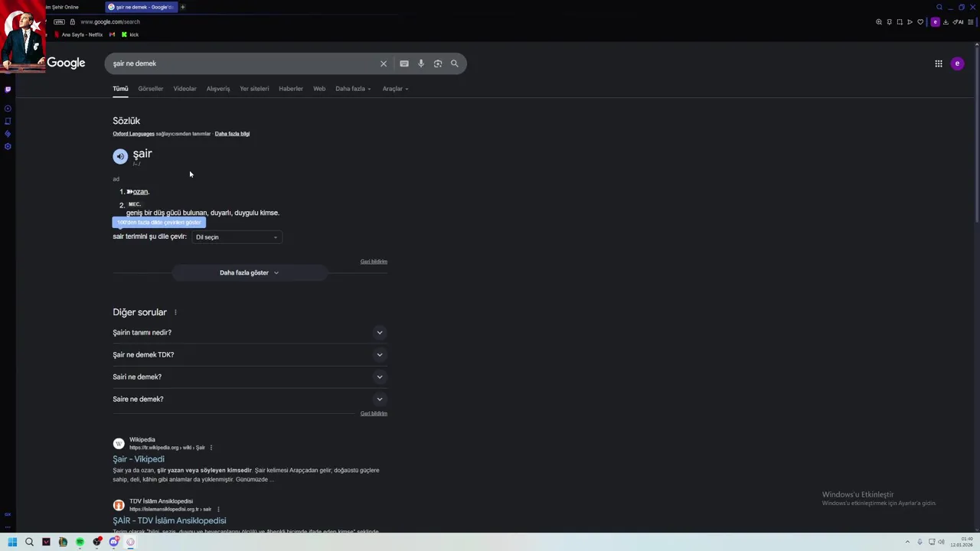Screen dimensions: 980x551
Task: Take a snapshot from browser toolbar
Action: tap(900, 22)
